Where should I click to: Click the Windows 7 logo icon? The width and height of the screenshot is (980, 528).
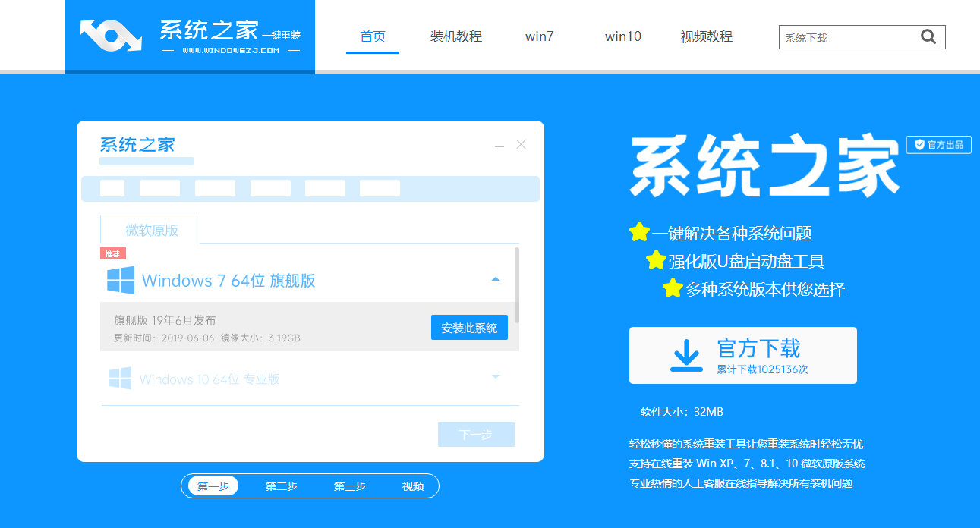coord(121,280)
